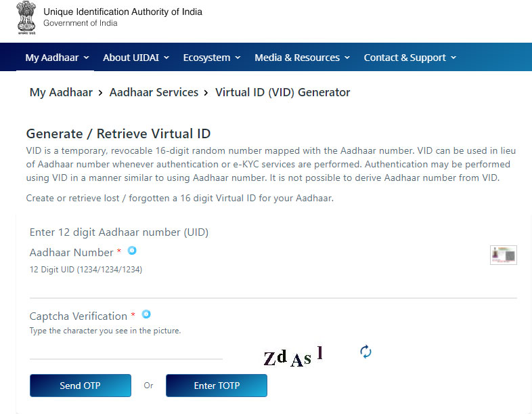Refresh the captcha image

(x=365, y=352)
